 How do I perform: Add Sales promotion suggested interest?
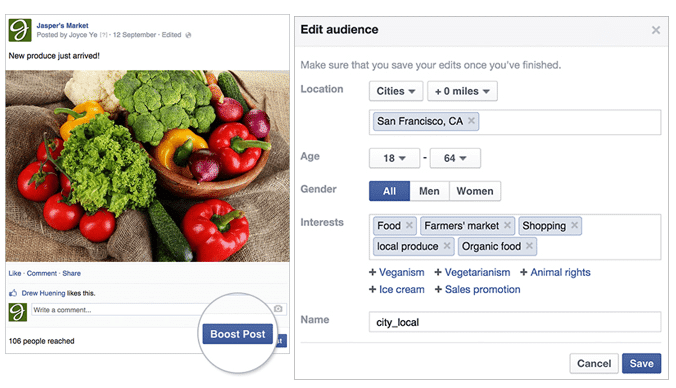[x=477, y=289]
